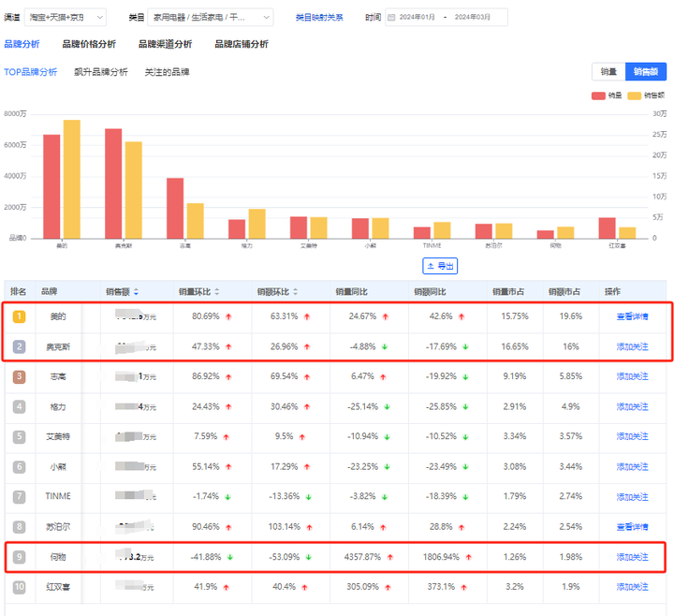The width and height of the screenshot is (674, 616).
Task: Click 添加关注 link for 小熊
Action: click(x=632, y=467)
